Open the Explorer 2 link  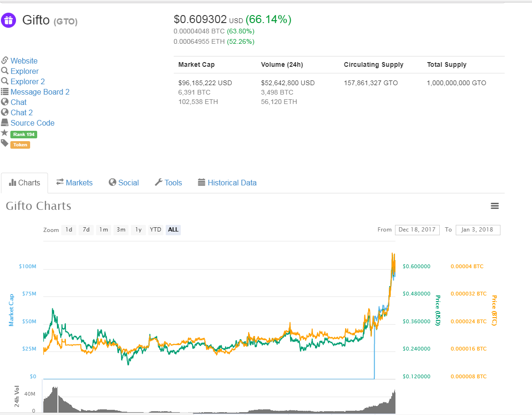click(27, 81)
